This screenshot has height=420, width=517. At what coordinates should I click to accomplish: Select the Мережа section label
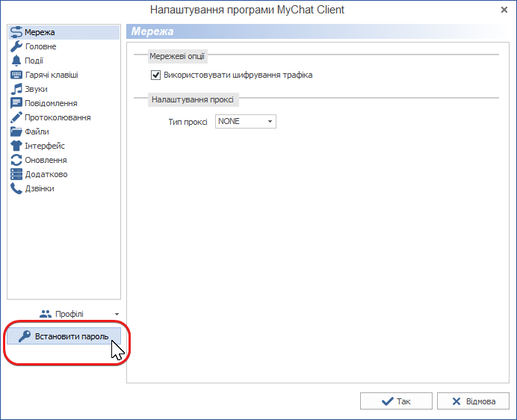(x=40, y=32)
